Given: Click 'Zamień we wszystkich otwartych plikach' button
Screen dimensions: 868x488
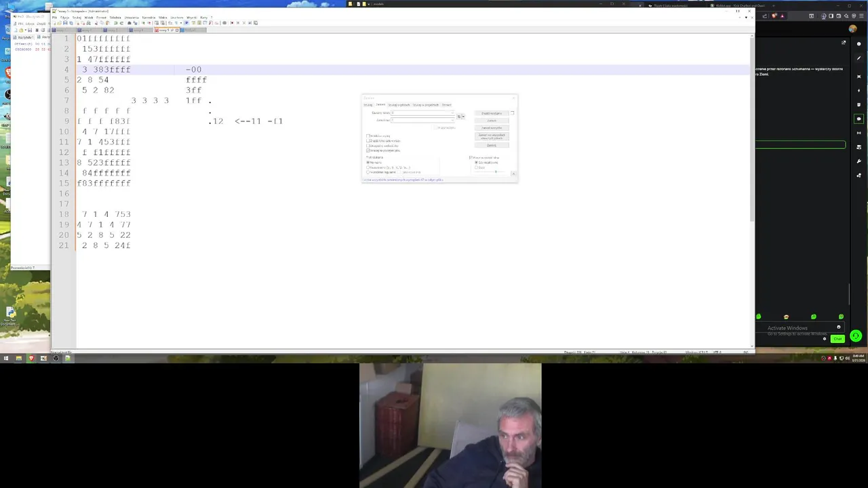Looking at the screenshot, I should (492, 136).
